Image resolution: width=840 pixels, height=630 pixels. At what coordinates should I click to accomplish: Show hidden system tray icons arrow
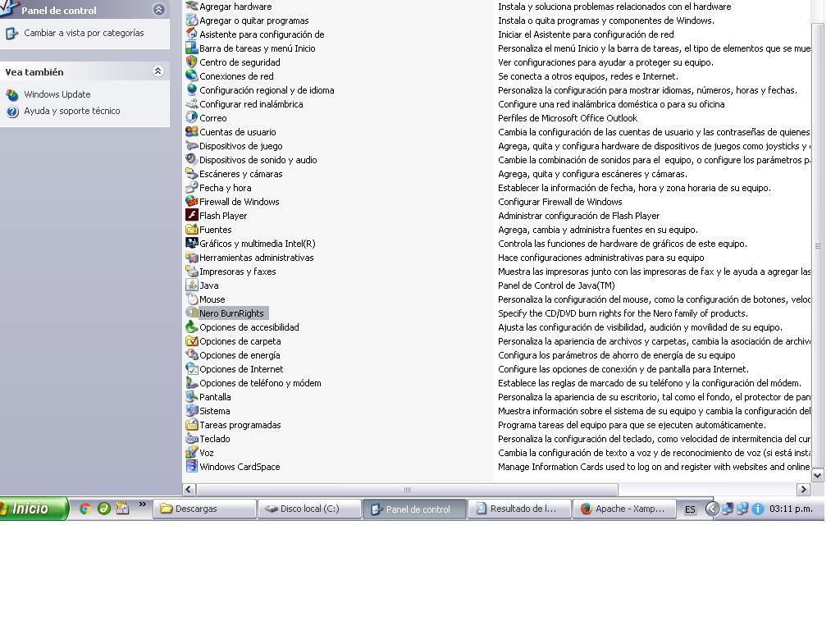(x=712, y=509)
